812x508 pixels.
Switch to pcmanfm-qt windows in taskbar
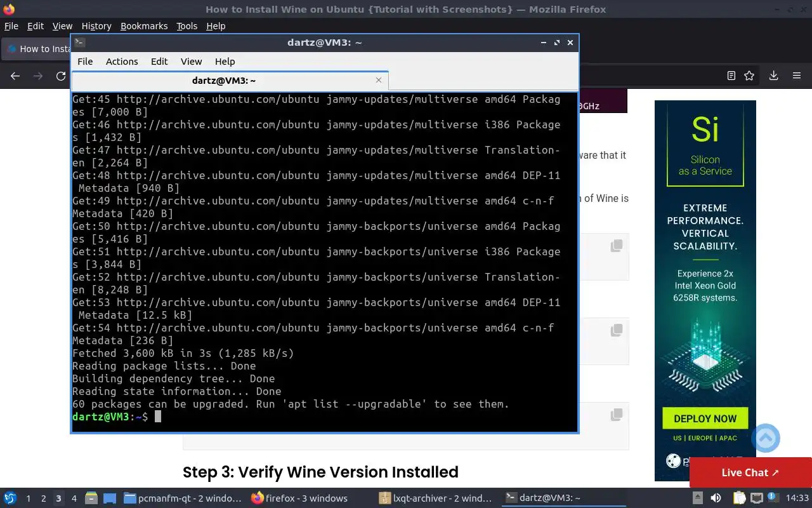183,498
